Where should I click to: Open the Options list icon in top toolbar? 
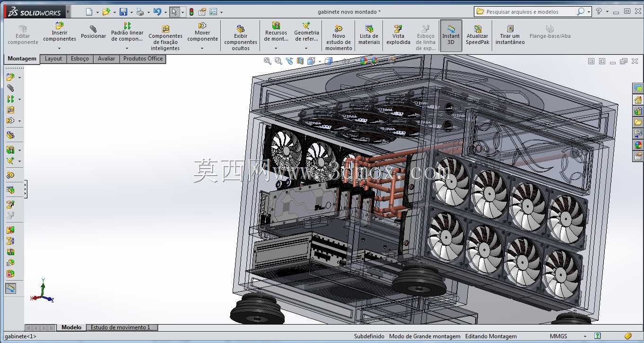click(x=213, y=12)
